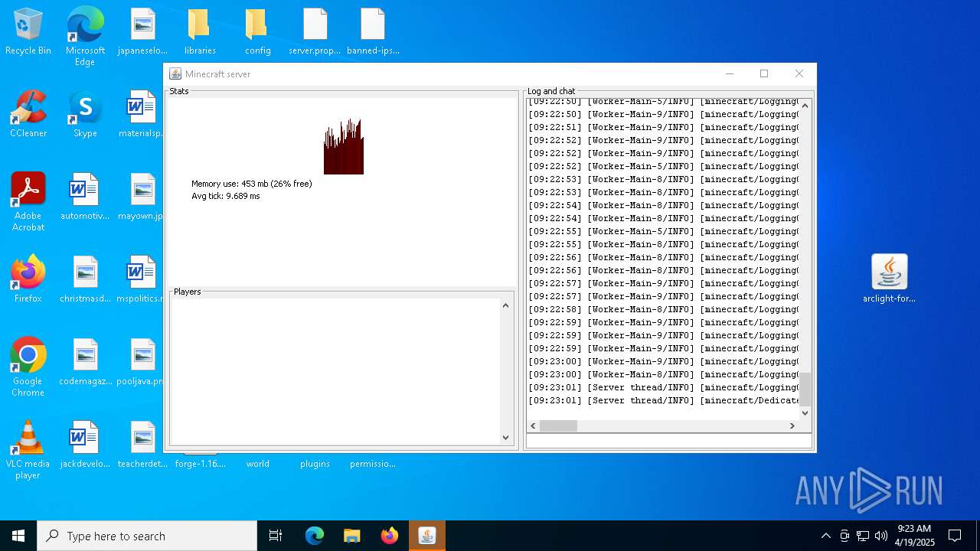Image resolution: width=980 pixels, height=551 pixels.
Task: Open Edge from the taskbar
Action: (315, 536)
